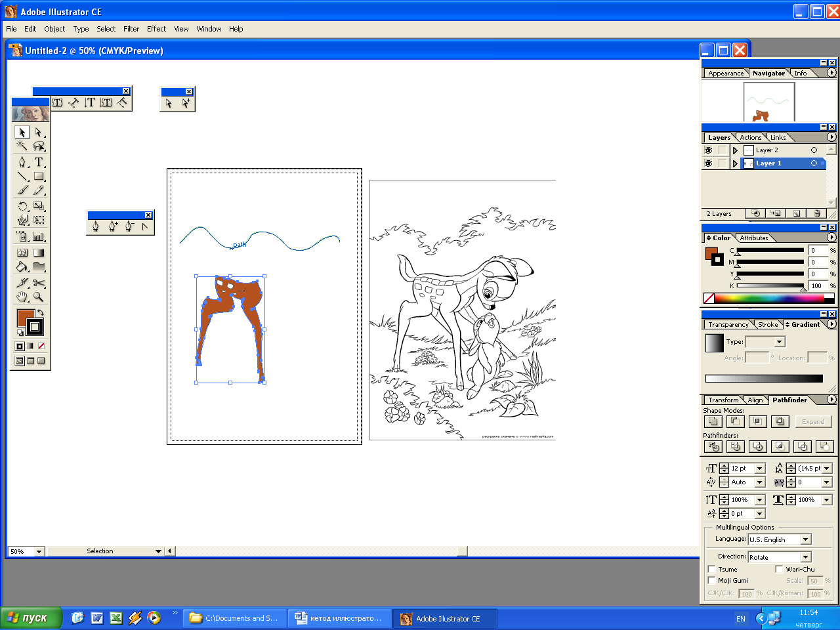This screenshot has height=630, width=840.
Task: Open the Filter menu
Action: pyautogui.click(x=131, y=29)
